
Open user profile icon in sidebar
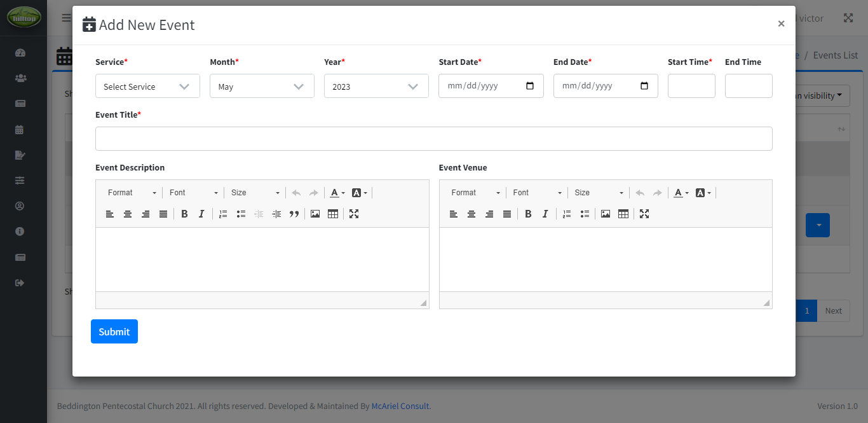coord(20,206)
